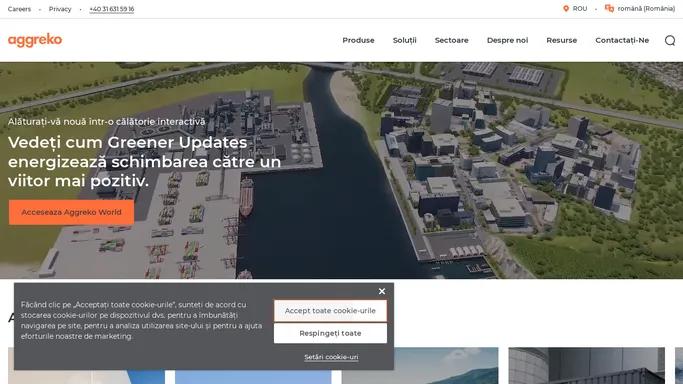Click Acceseaza Aggreko World button

point(71,212)
